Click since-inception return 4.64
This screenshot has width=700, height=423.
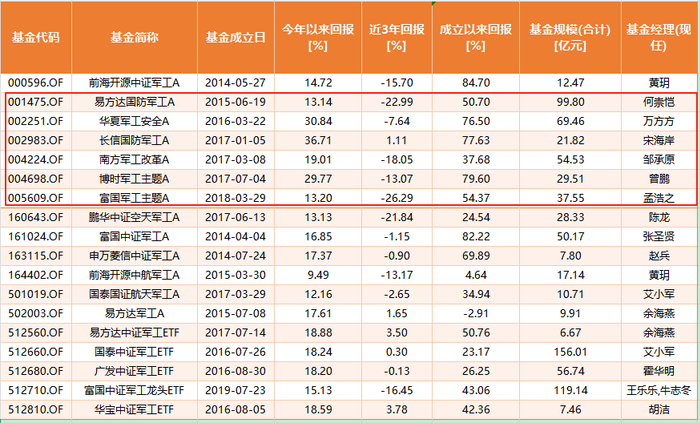pyautogui.click(x=475, y=275)
